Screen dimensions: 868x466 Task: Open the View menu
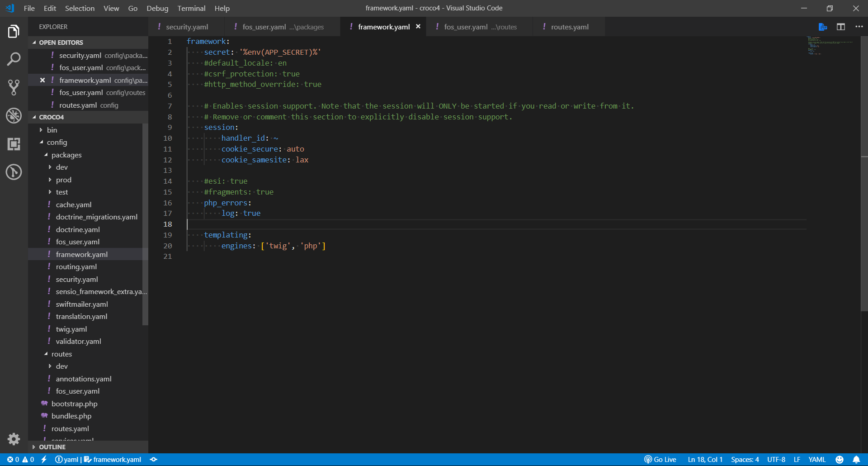coord(111,8)
